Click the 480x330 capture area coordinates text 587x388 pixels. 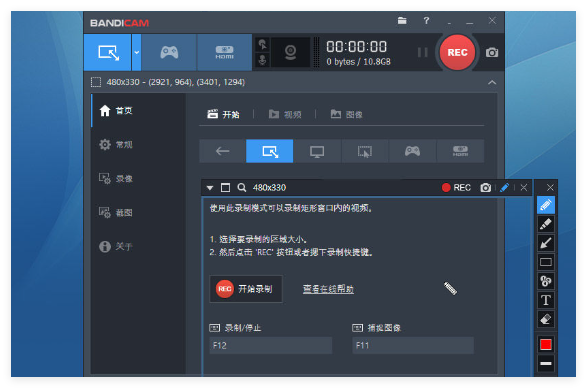click(176, 82)
